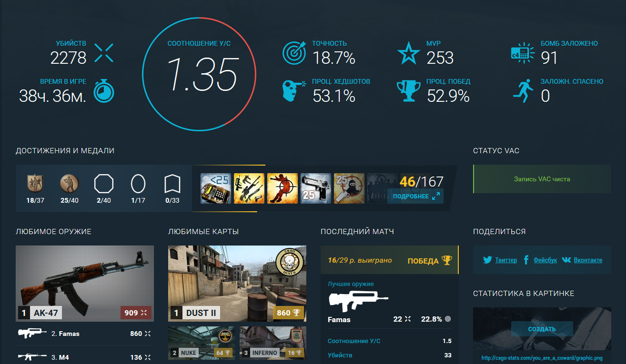Click the Twitter bird icon
The height and width of the screenshot is (364, 626).
pyautogui.click(x=487, y=260)
